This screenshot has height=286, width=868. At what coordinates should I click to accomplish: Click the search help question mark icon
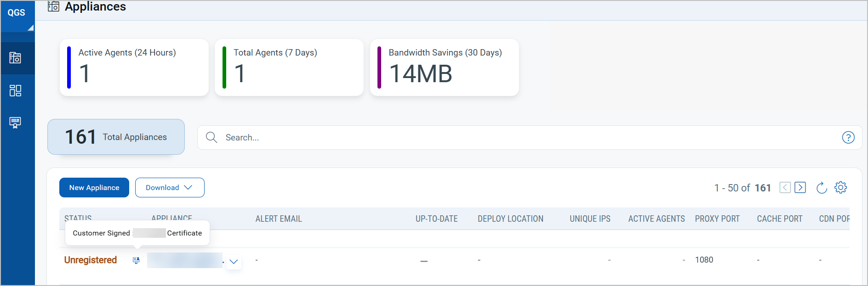pyautogui.click(x=848, y=137)
